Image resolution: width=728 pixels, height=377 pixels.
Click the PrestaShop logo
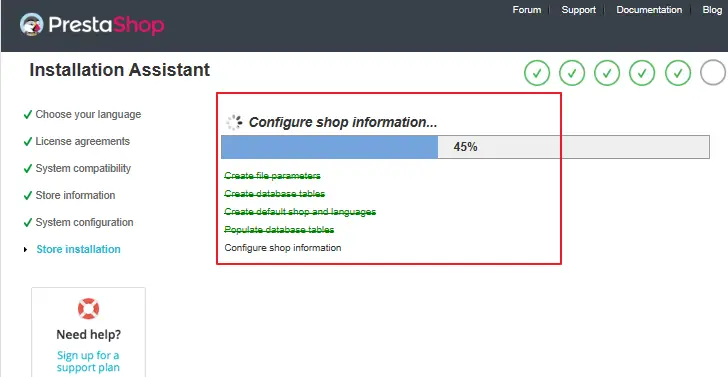pos(92,25)
